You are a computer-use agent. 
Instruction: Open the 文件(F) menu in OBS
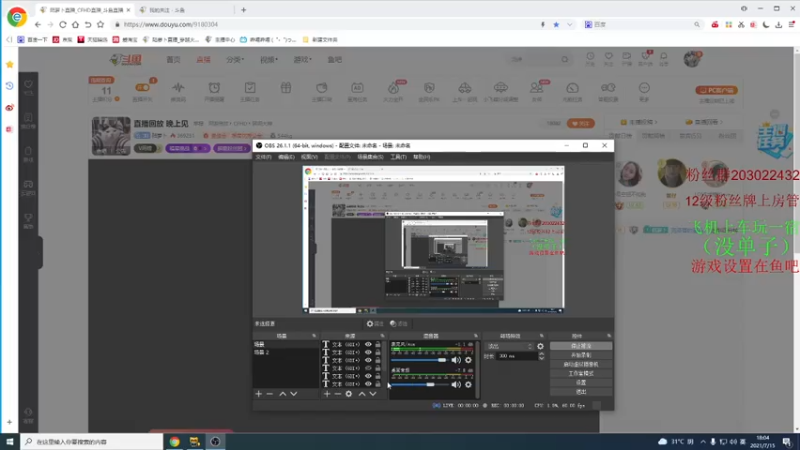(x=264, y=157)
